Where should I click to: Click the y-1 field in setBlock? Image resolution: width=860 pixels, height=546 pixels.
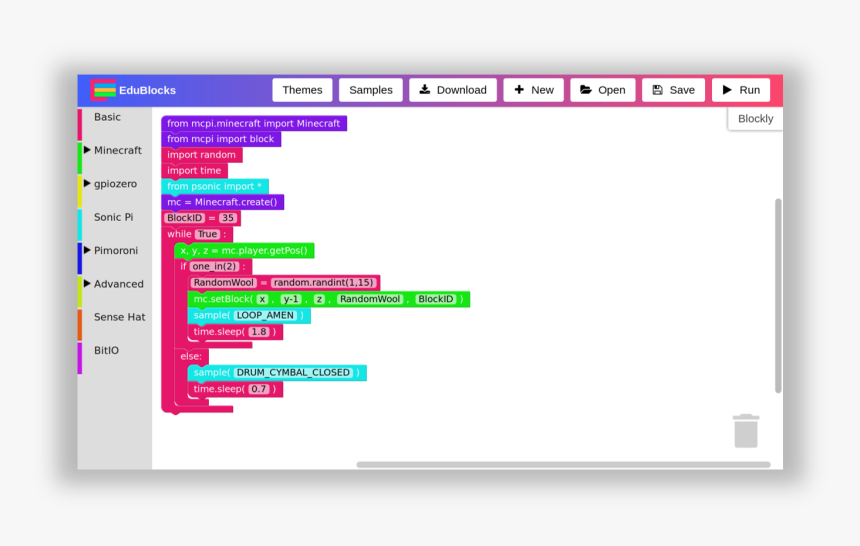[291, 299]
